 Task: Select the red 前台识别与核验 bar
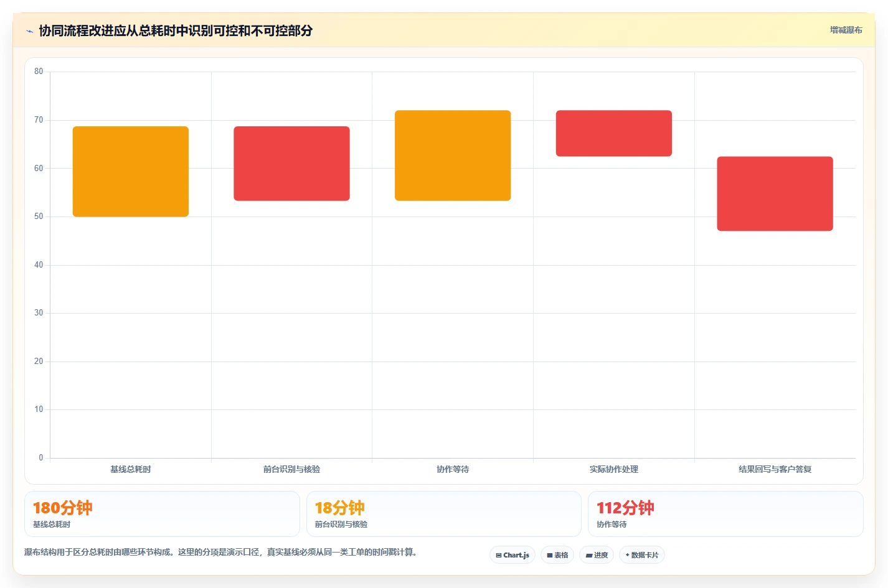(x=291, y=164)
